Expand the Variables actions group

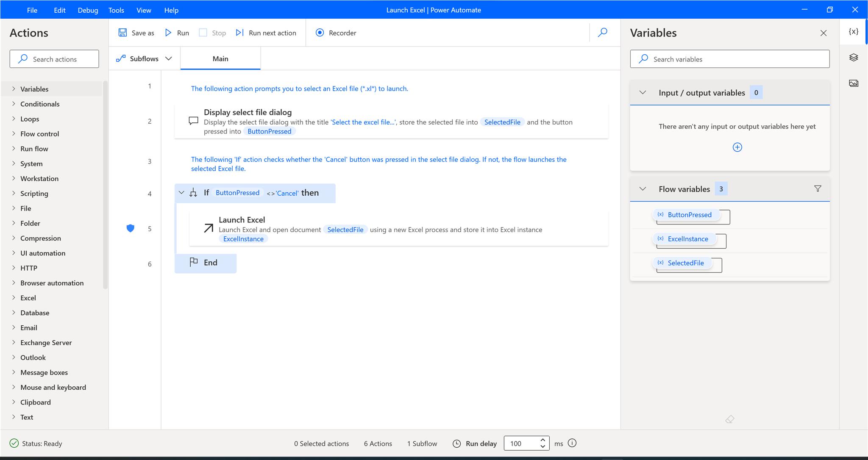click(x=14, y=89)
